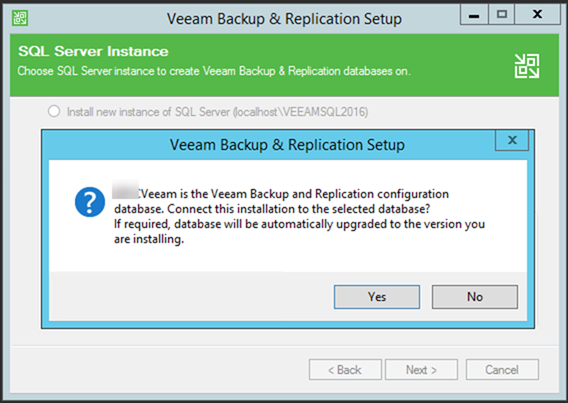Click the Veeam app icon in title bar

[x=20, y=18]
